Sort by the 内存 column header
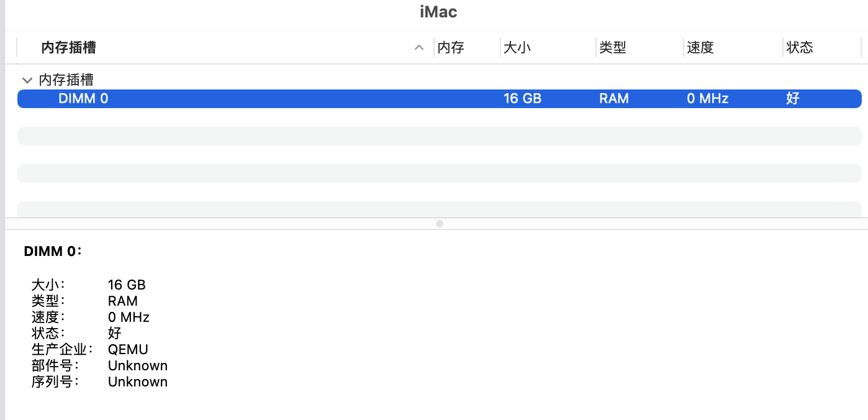This screenshot has height=420, width=868. click(x=451, y=48)
